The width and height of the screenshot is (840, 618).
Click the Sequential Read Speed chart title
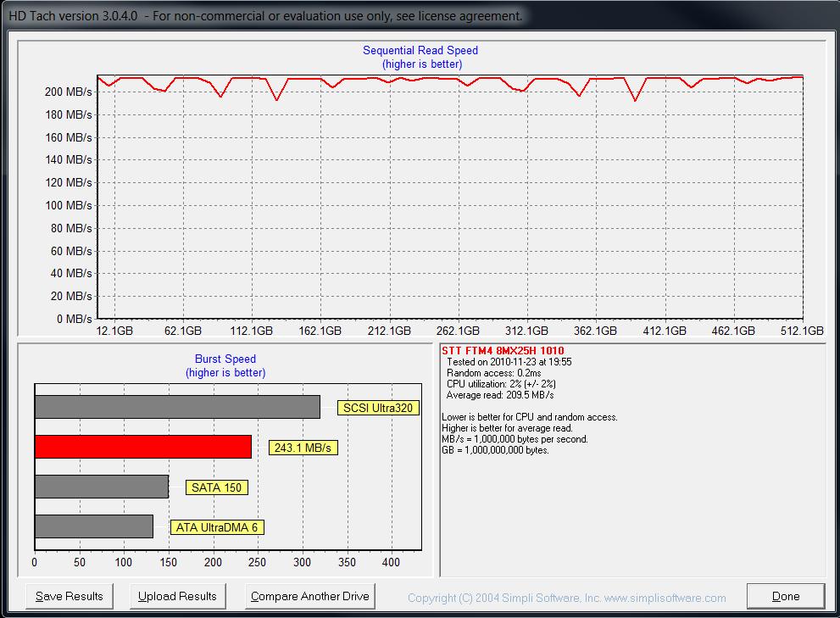[x=420, y=51]
